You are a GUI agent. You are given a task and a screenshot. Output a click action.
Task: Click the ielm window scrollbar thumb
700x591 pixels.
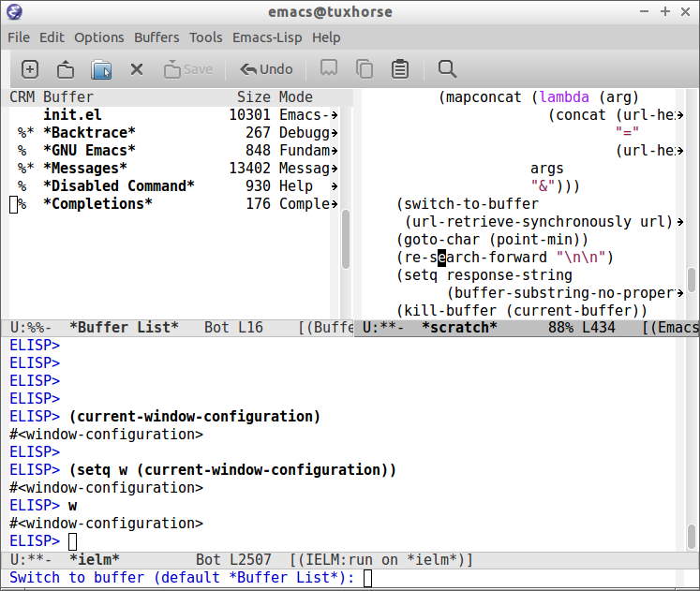(692, 537)
